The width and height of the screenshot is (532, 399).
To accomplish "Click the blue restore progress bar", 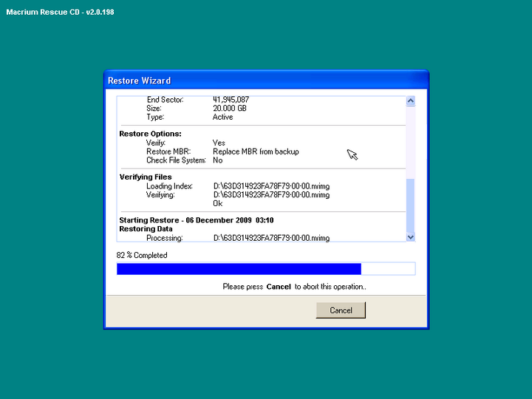I will point(266,269).
